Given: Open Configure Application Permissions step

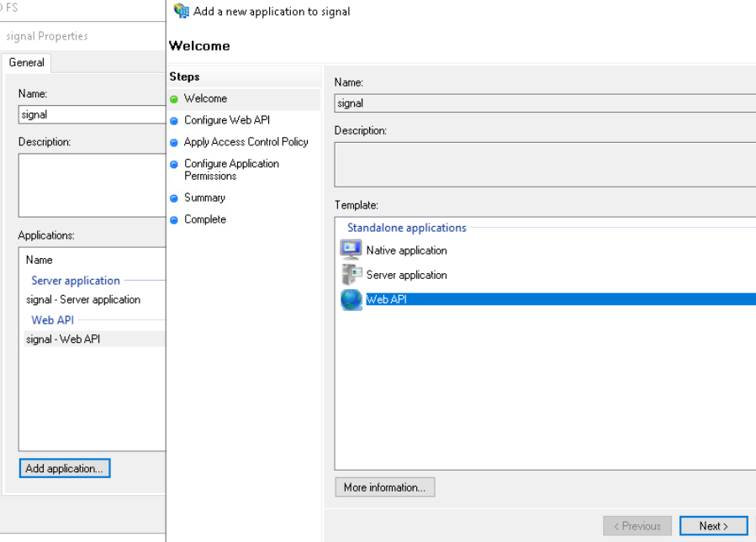Looking at the screenshot, I should click(231, 170).
